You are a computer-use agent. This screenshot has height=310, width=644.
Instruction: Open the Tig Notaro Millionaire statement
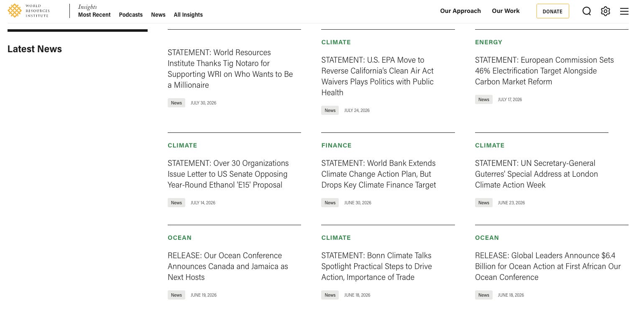[230, 69]
